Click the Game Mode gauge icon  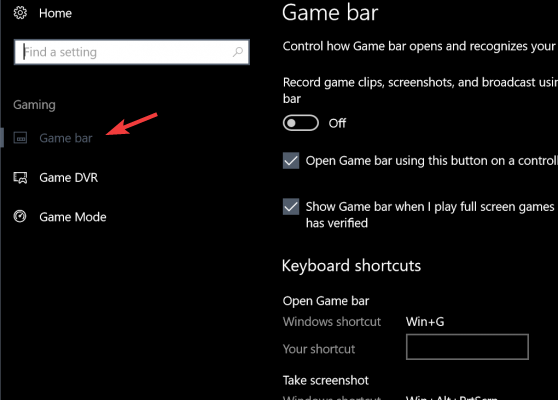(20, 216)
